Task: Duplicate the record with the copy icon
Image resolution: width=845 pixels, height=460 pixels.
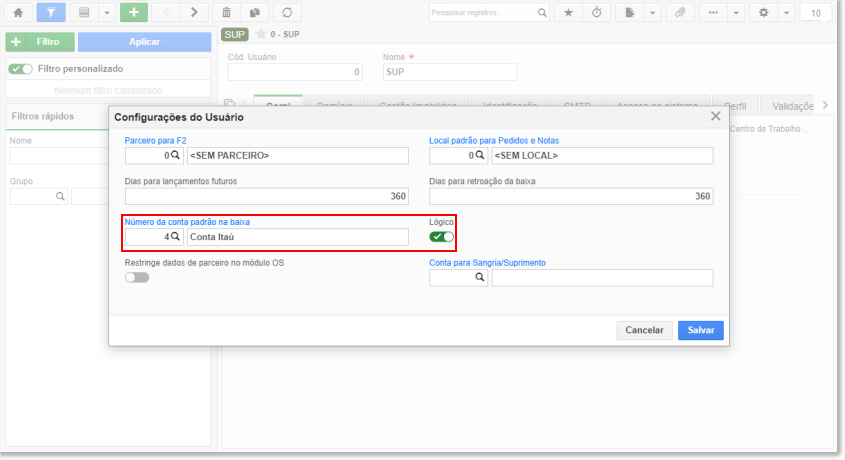Action: pyautogui.click(x=255, y=12)
